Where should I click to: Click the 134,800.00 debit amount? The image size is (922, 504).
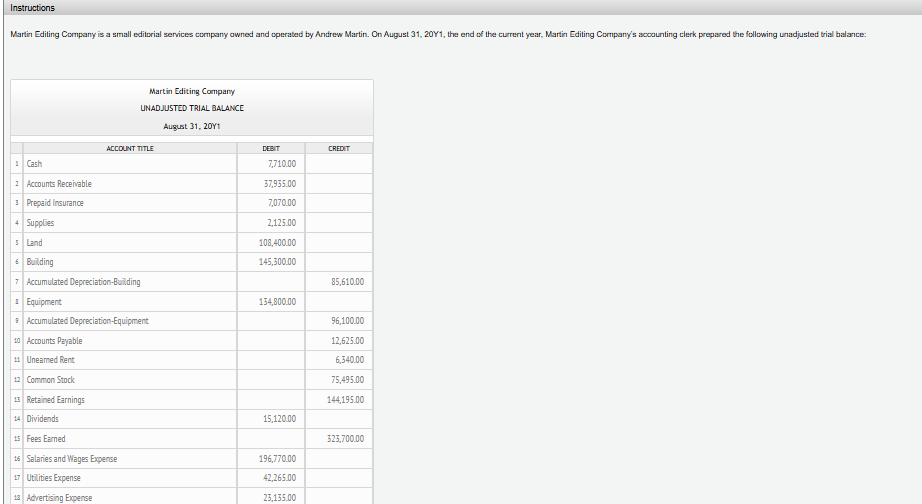tap(278, 302)
